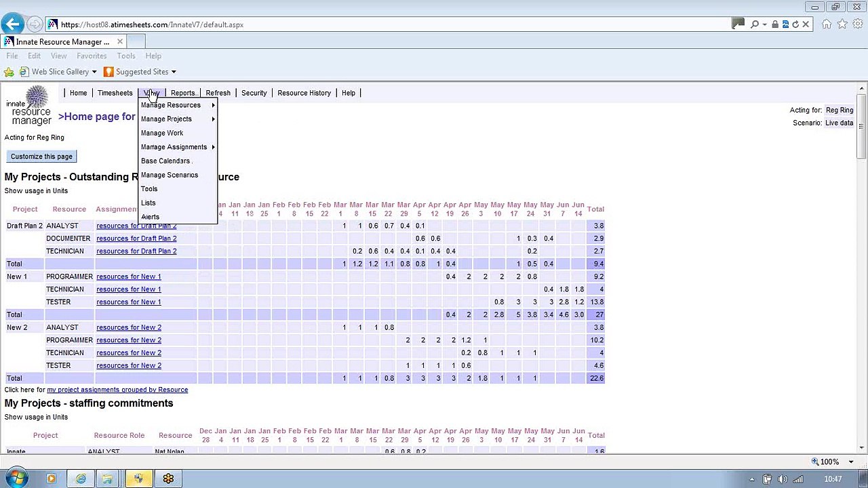Select Base Calendars menu entry
Screen dimensions: 868x488
click(x=178, y=161)
